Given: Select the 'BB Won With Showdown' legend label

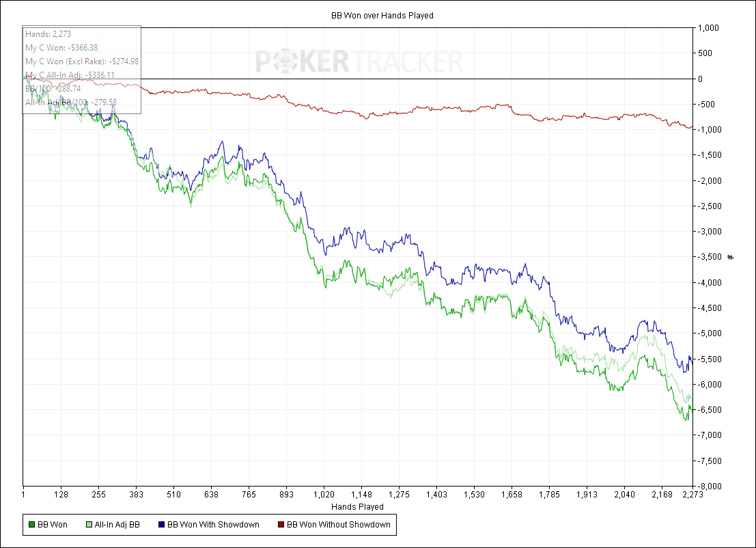Looking at the screenshot, I should 213,524.
